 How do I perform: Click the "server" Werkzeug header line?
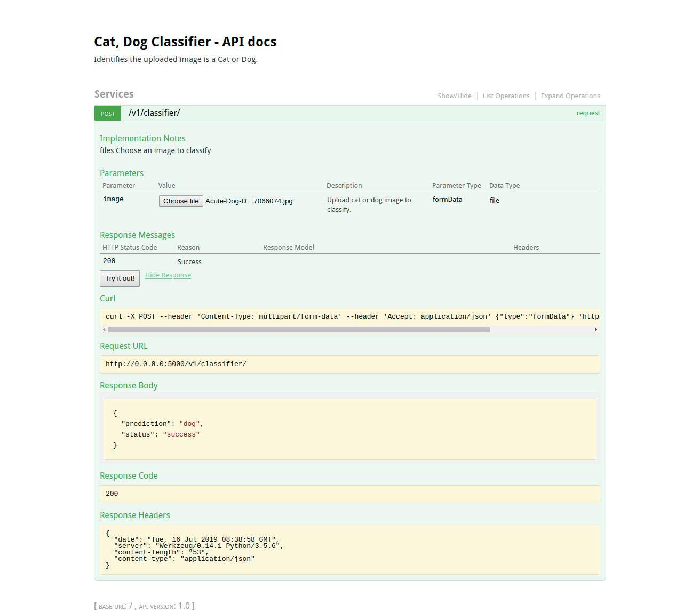point(198,546)
